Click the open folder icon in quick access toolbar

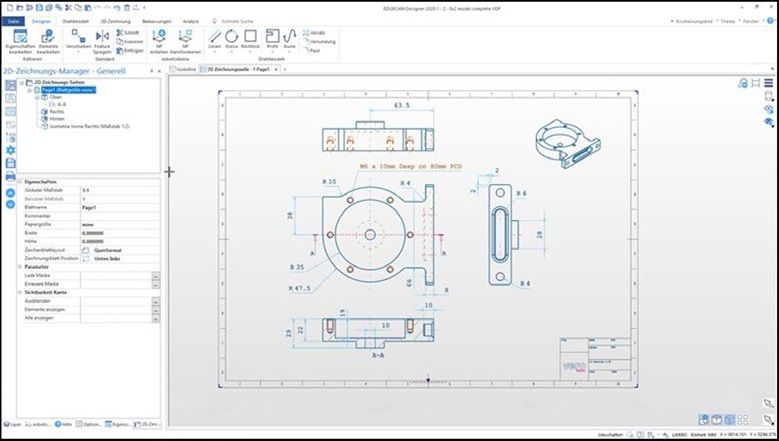pyautogui.click(x=20, y=7)
